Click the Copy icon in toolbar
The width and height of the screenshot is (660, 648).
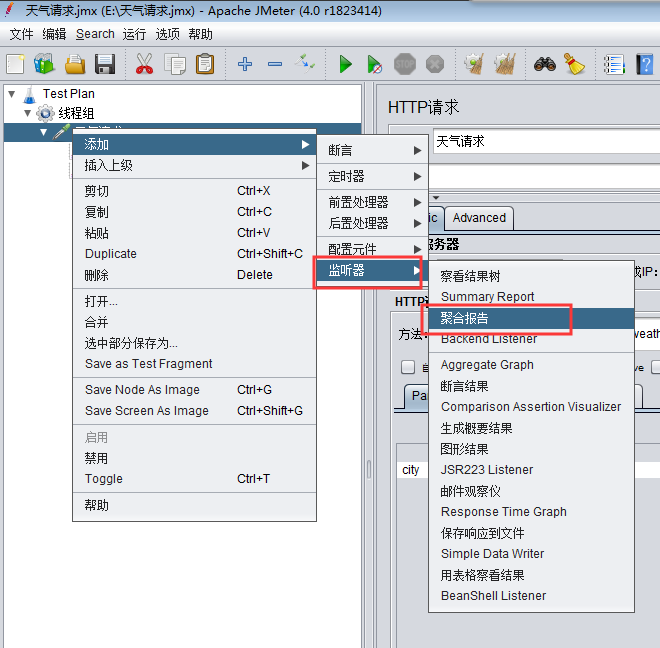pyautogui.click(x=175, y=64)
